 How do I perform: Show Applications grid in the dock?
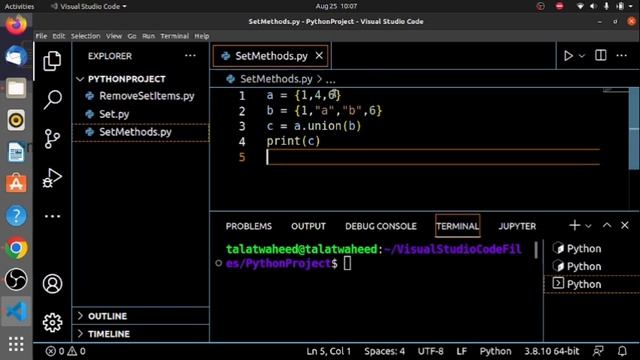pyautogui.click(x=16, y=344)
